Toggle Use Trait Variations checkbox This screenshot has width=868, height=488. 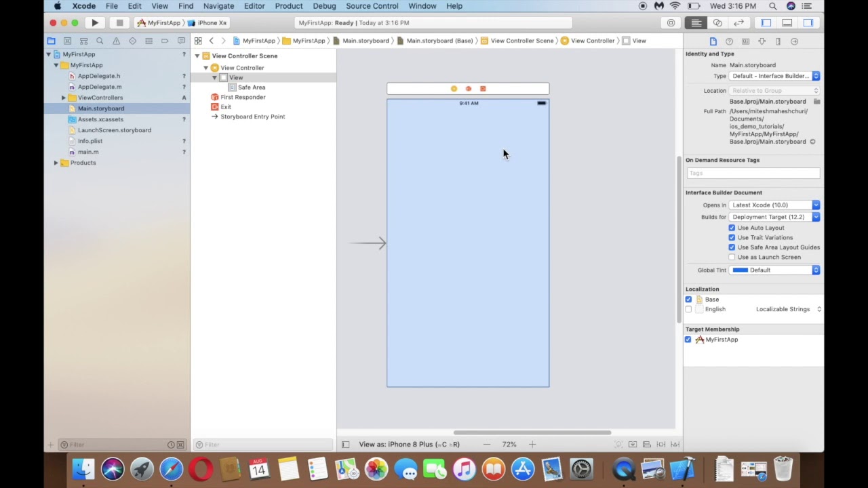coord(732,237)
